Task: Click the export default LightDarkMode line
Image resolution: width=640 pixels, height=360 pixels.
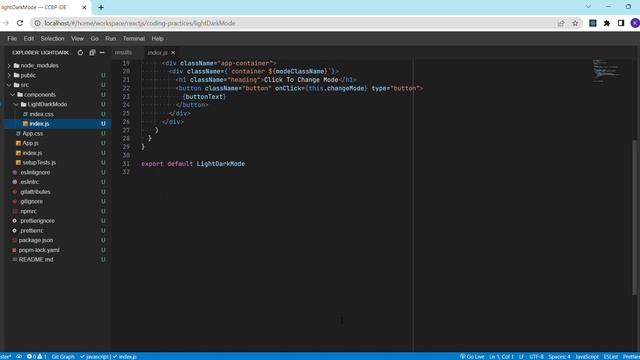Action: pos(193,164)
